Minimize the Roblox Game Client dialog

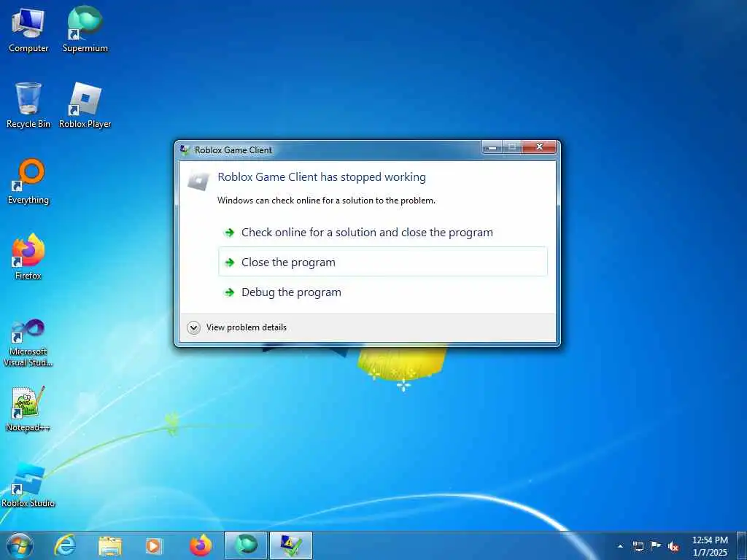click(492, 147)
